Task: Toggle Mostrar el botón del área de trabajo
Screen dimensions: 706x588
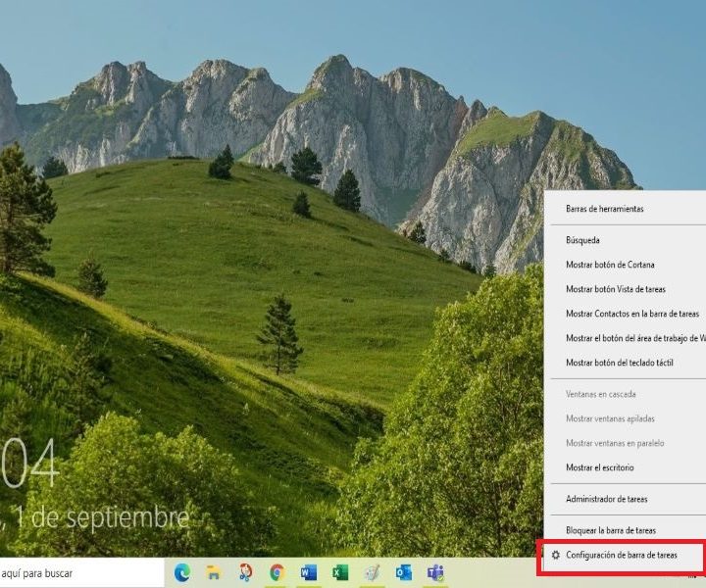Action: click(x=625, y=338)
